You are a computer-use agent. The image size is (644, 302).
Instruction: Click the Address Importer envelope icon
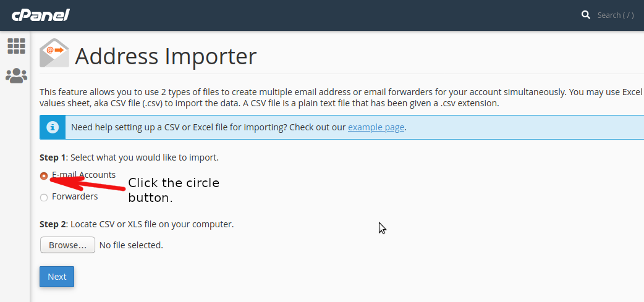pyautogui.click(x=54, y=53)
